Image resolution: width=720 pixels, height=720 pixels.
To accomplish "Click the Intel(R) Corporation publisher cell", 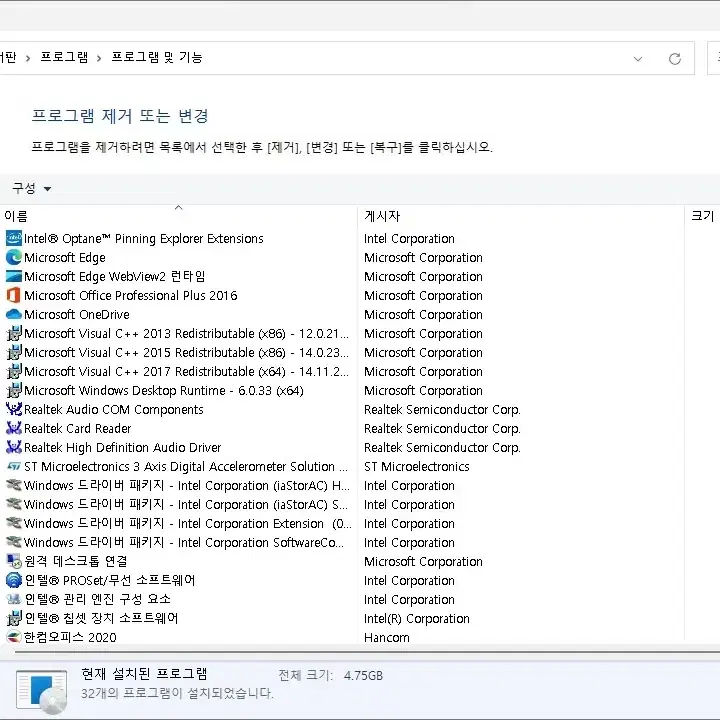I will 416,619.
